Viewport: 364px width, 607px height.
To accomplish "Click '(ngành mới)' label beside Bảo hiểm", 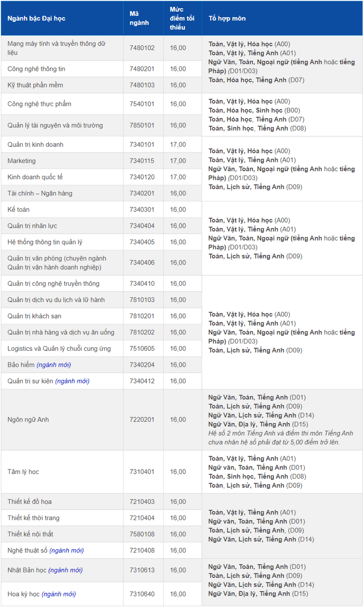I will (x=54, y=365).
